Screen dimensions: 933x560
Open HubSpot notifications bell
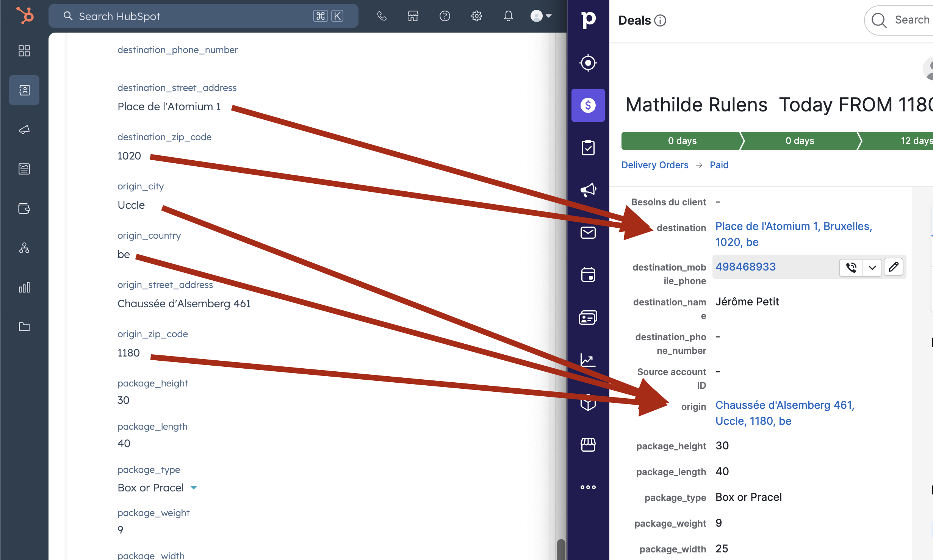[x=508, y=16]
